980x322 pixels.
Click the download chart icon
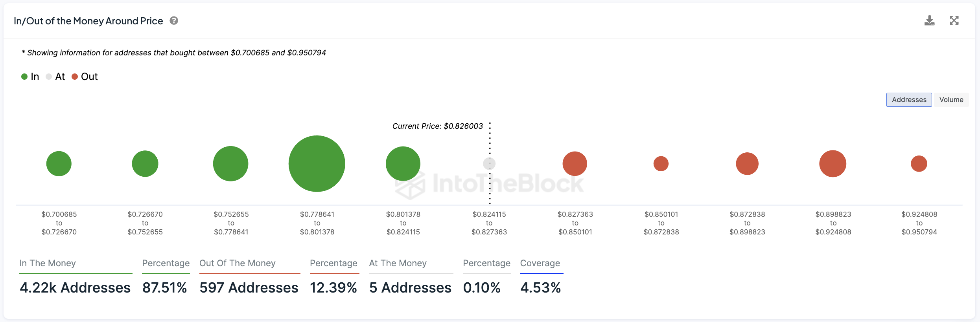(929, 20)
